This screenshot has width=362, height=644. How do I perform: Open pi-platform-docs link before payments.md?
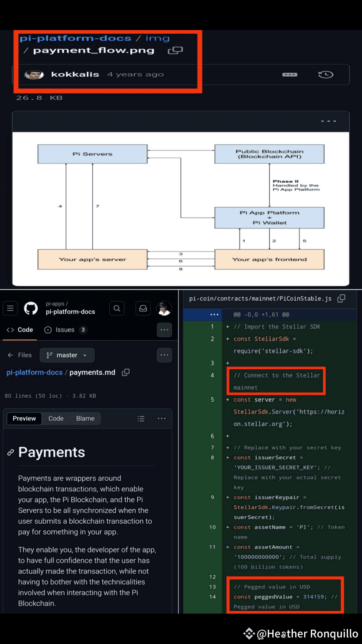(35, 372)
